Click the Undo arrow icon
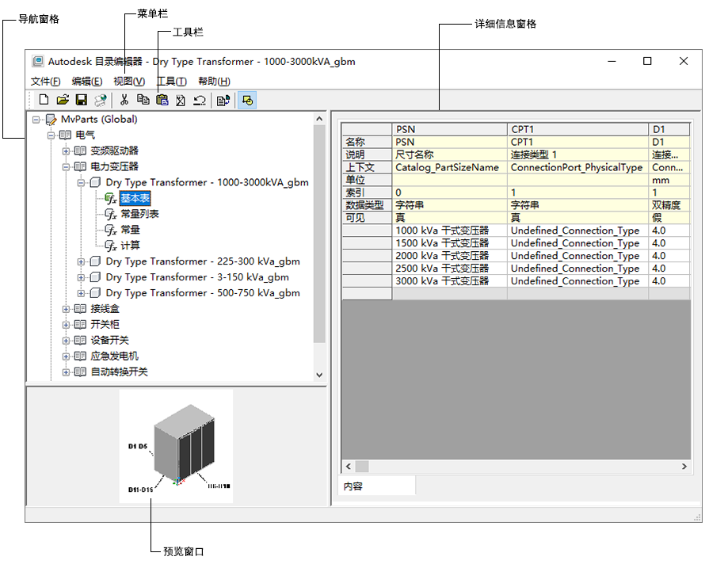The height and width of the screenshot is (568, 728). (x=200, y=100)
